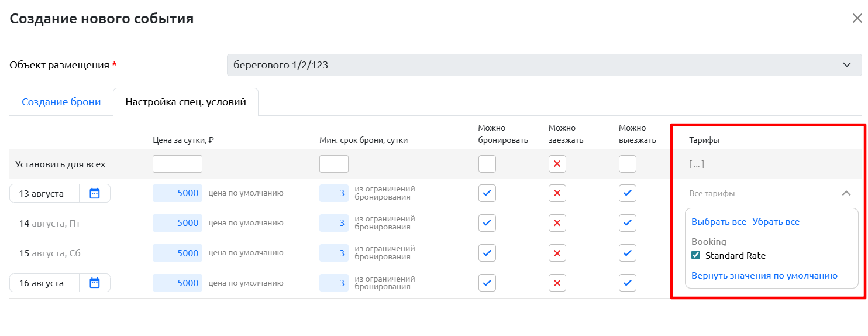Viewport: 868px width, 336px height.
Task: Uncheck Можно бронировать for 16 августа
Action: pyautogui.click(x=487, y=283)
